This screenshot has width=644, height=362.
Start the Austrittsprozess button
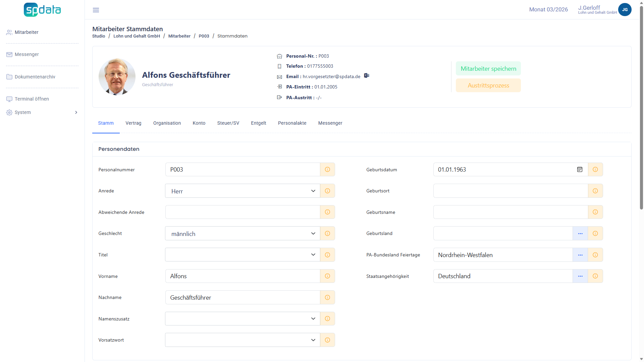point(488,85)
